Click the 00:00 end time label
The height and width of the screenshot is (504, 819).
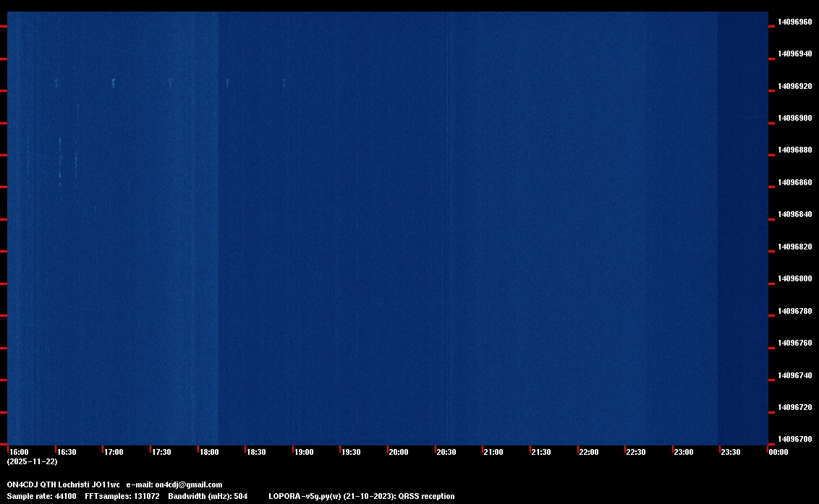[778, 452]
